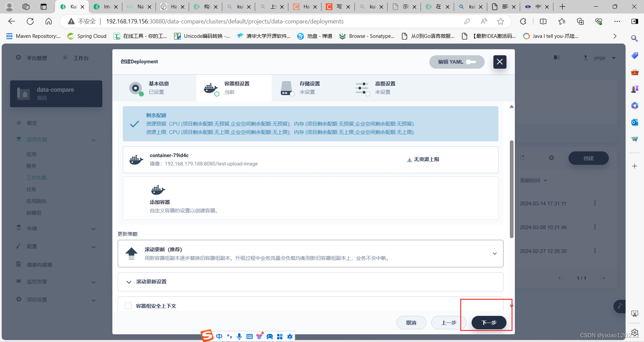The height and width of the screenshot is (342, 644).
Task: Open the 容器组设置 step tab
Action: (234, 88)
